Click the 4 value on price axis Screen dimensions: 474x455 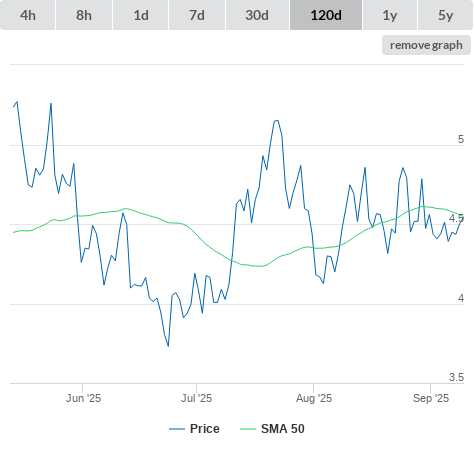pos(461,298)
